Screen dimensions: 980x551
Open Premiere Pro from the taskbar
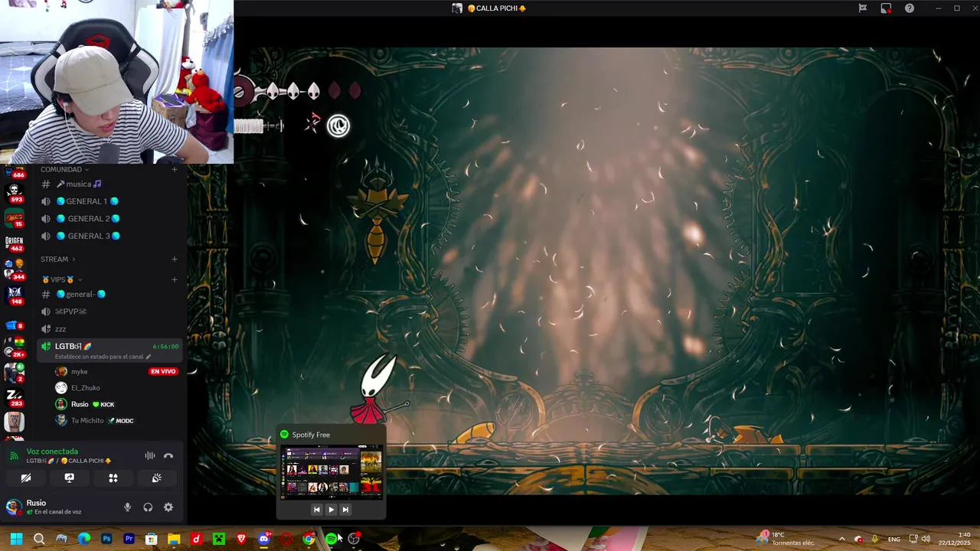pyautogui.click(x=129, y=539)
